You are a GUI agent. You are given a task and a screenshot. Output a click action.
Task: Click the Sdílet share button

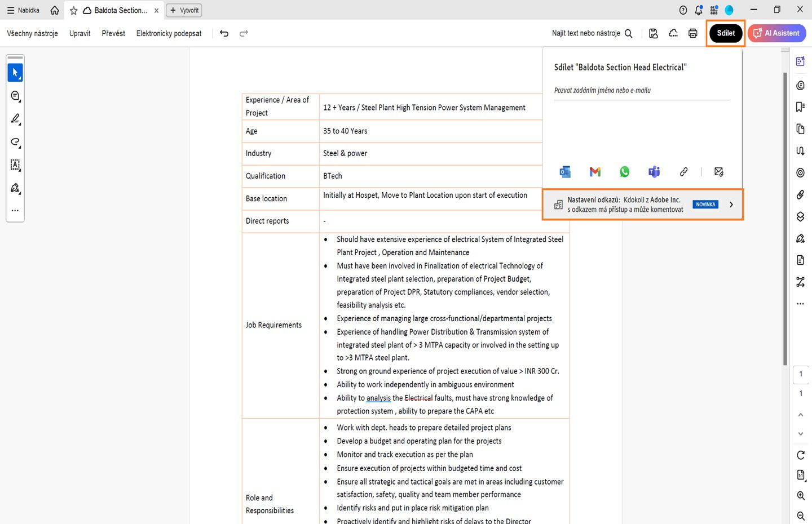[726, 33]
